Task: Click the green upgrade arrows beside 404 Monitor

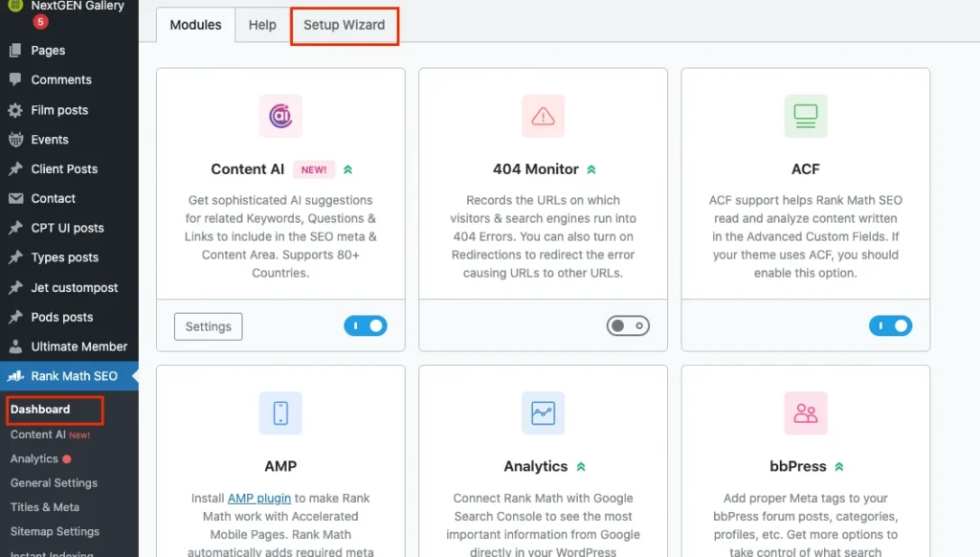Action: 591,169
